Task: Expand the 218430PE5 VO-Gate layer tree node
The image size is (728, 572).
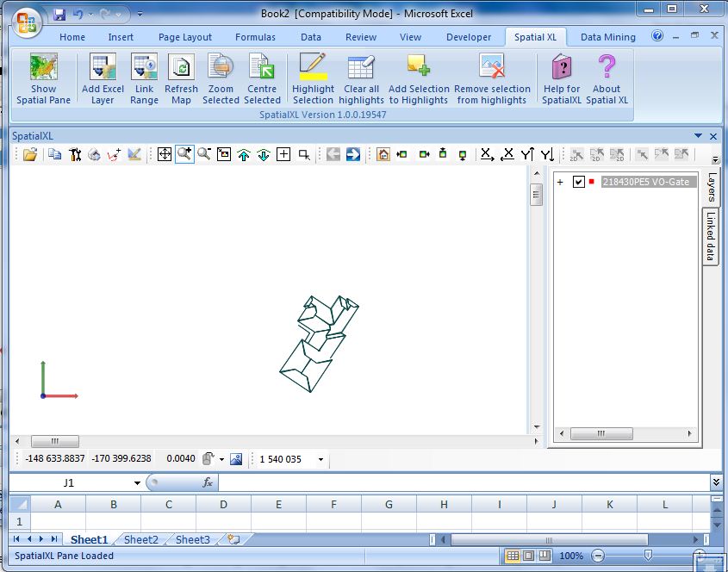Action: pos(560,182)
